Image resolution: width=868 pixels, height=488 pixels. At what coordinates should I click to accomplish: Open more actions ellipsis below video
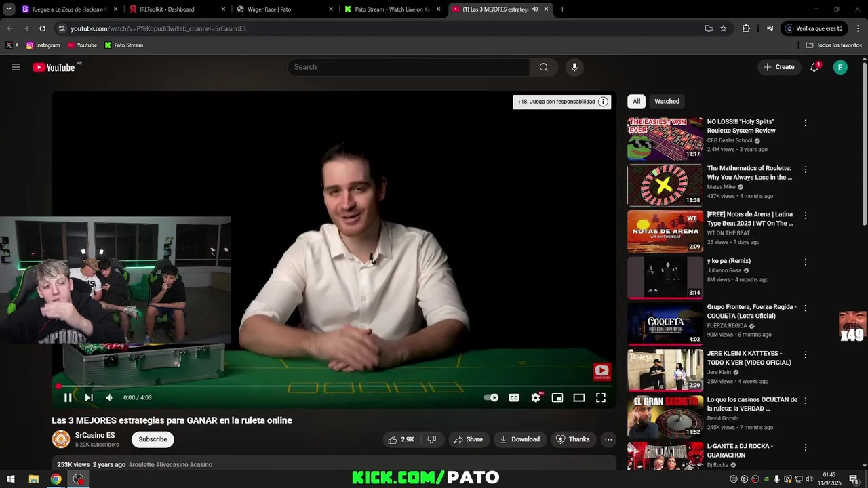coord(608,439)
